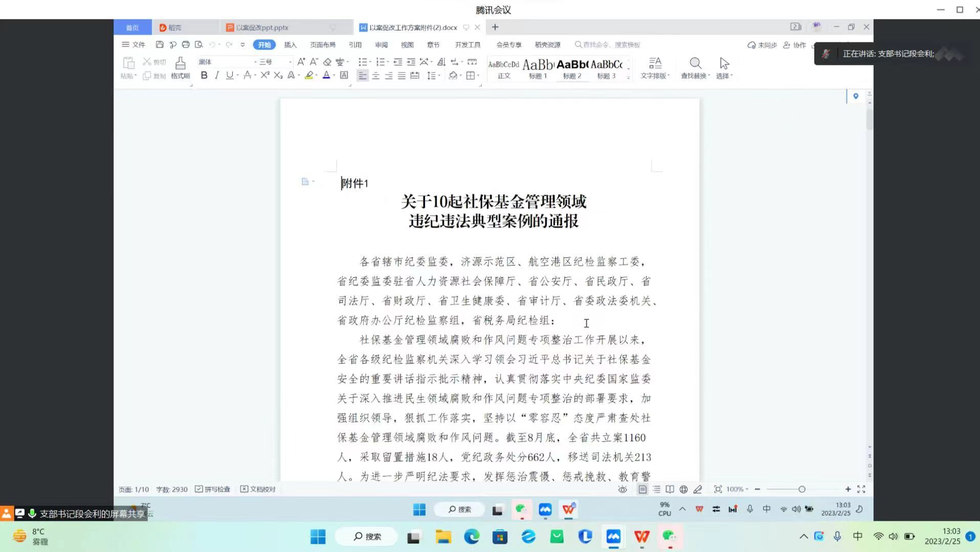Expand the bullet list dropdown arrow
980x552 pixels.
click(x=370, y=62)
